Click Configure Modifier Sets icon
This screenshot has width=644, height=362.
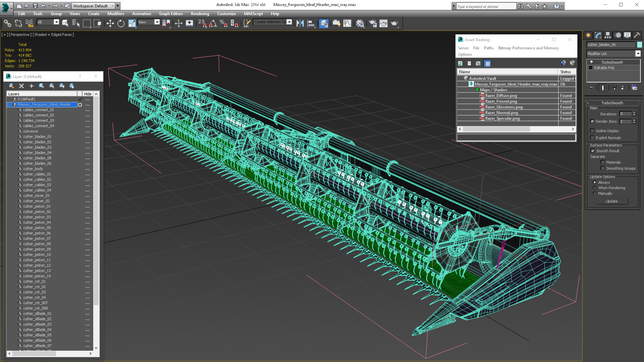tap(635, 88)
